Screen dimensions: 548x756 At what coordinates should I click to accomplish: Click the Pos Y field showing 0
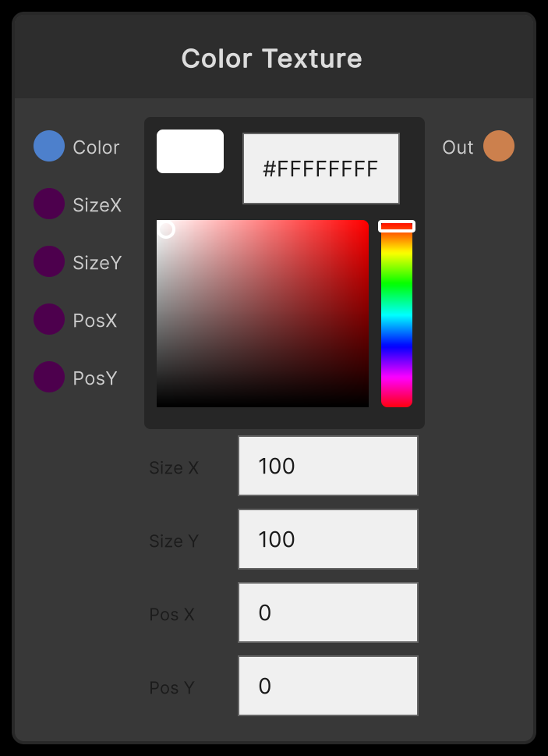tap(327, 685)
